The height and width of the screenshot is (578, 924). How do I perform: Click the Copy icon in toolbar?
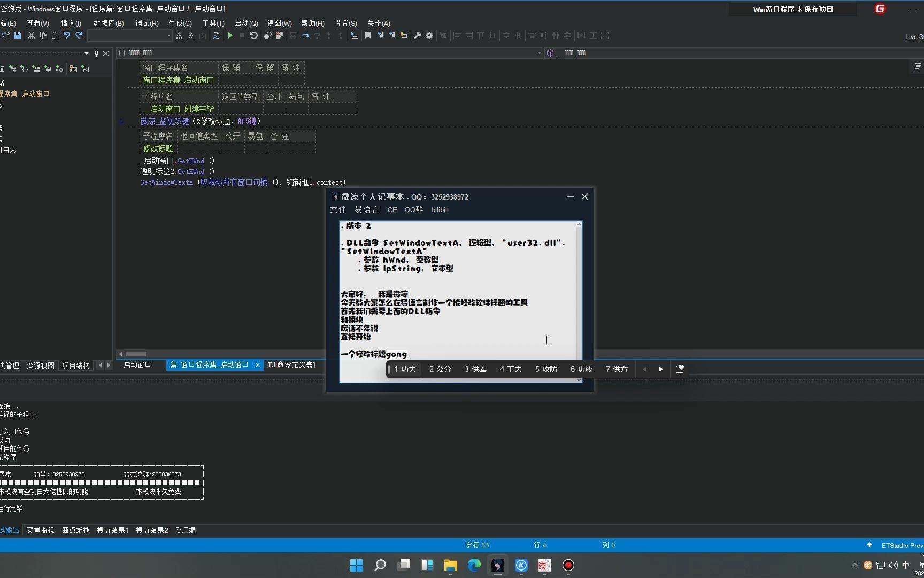[43, 35]
